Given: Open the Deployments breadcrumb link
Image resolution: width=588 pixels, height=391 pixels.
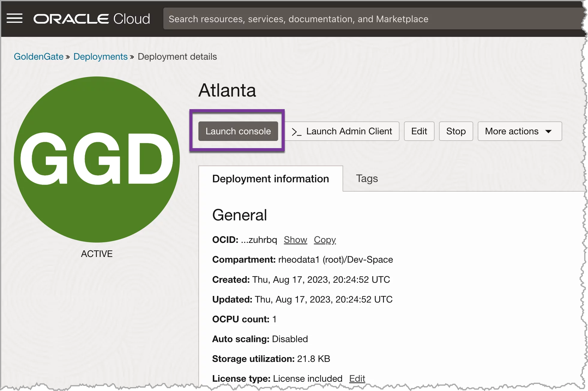Looking at the screenshot, I should (100, 56).
